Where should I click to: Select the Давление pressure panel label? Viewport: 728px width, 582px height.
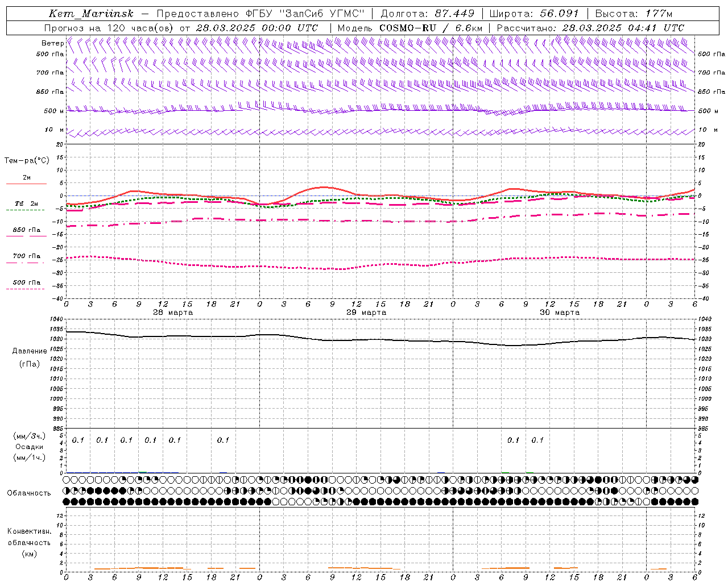click(x=30, y=351)
